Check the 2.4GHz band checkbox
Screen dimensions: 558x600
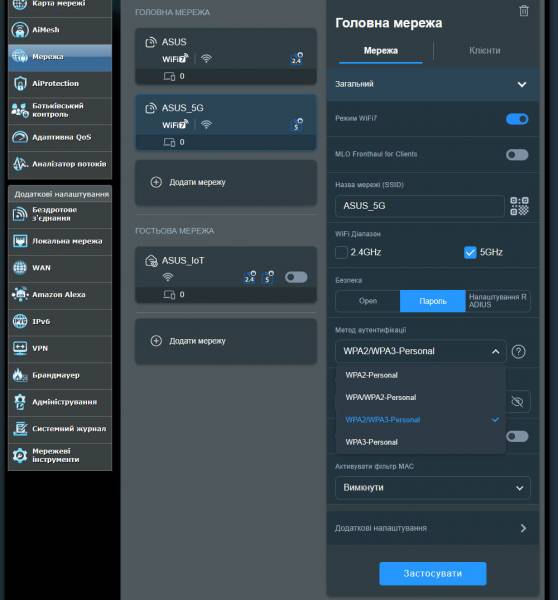click(x=341, y=252)
